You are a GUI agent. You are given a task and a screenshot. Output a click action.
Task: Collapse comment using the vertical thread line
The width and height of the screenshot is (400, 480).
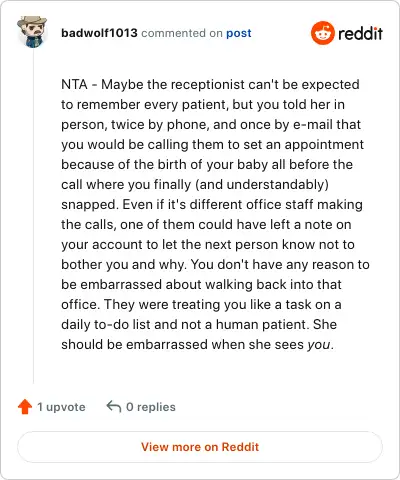point(33,217)
